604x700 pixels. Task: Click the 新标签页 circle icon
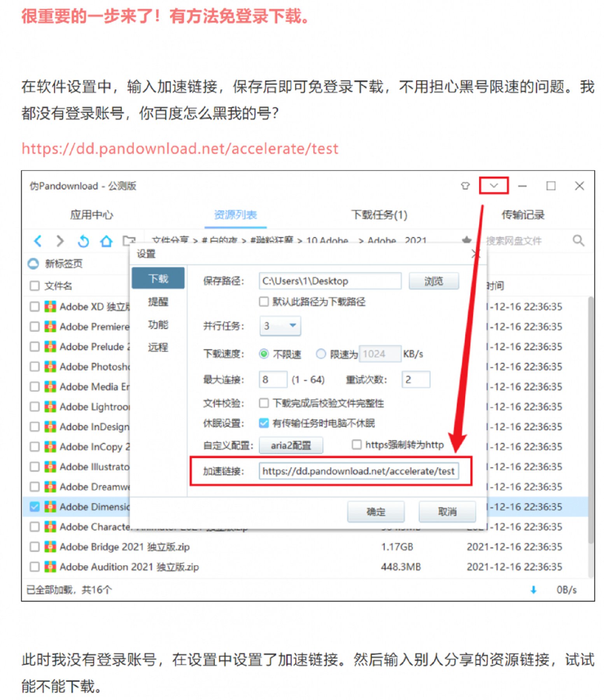pyautogui.click(x=33, y=264)
